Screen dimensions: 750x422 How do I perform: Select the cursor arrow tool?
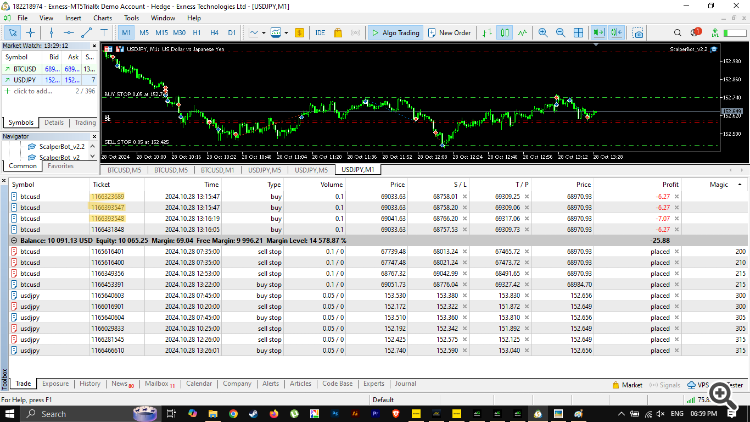pyautogui.click(x=13, y=33)
